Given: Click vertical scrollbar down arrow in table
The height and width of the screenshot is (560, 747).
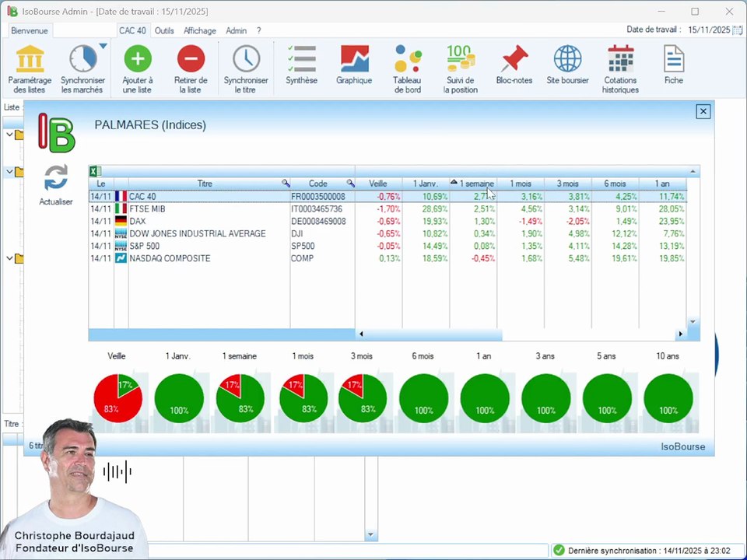Looking at the screenshot, I should (x=693, y=322).
